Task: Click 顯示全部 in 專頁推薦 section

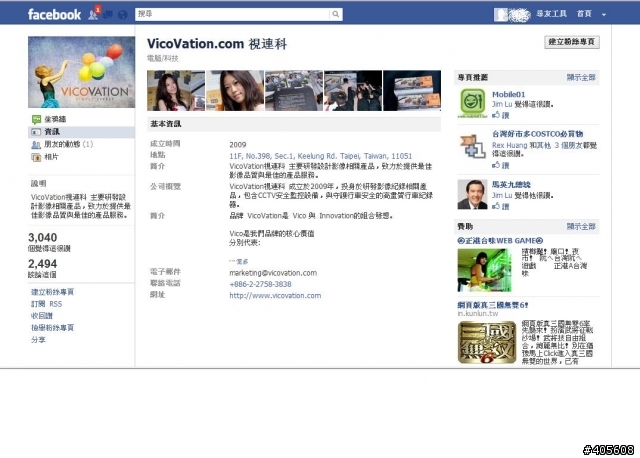Action: pyautogui.click(x=581, y=78)
